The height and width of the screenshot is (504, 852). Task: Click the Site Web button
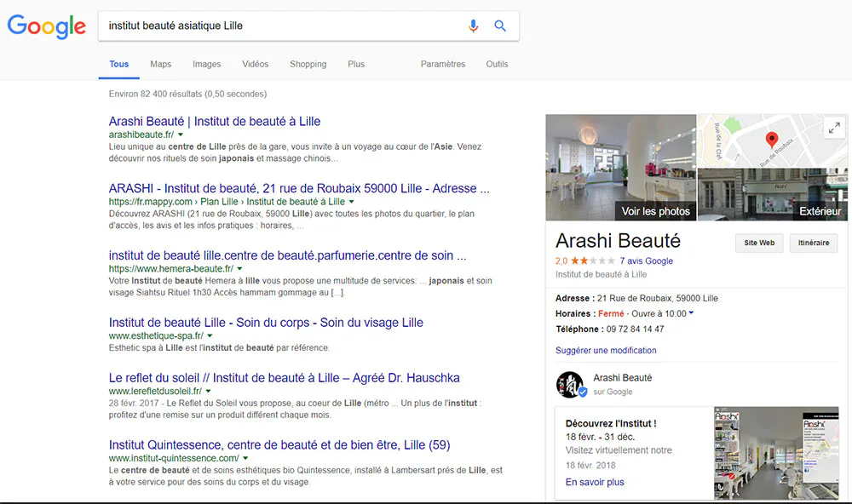coord(759,243)
